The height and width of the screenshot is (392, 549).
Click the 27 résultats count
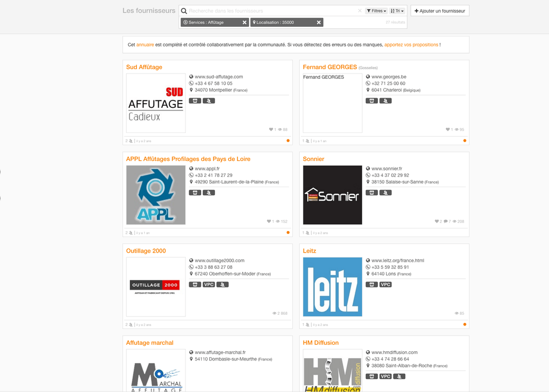point(395,23)
